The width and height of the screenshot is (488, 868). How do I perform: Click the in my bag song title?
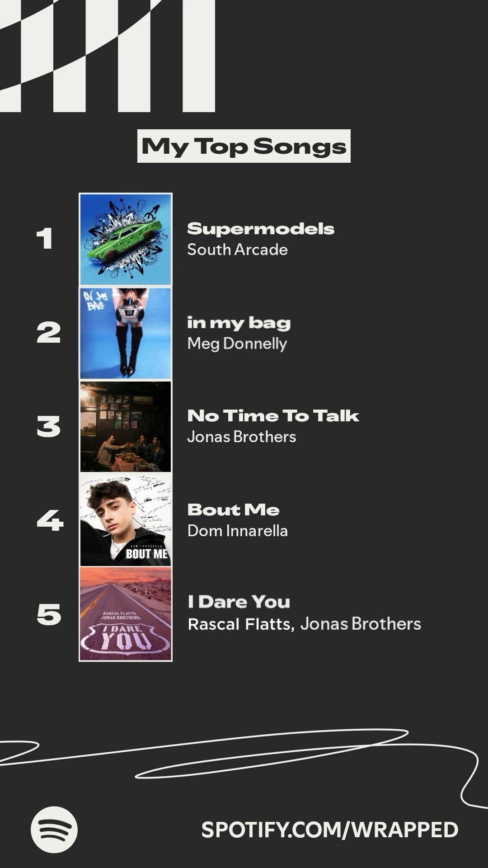tap(239, 323)
